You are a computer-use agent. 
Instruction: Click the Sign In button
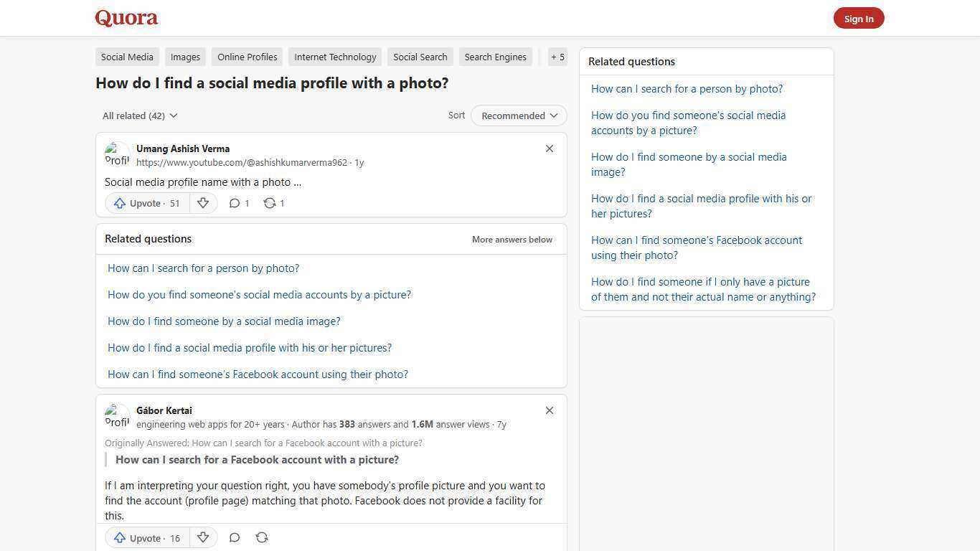(x=859, y=18)
